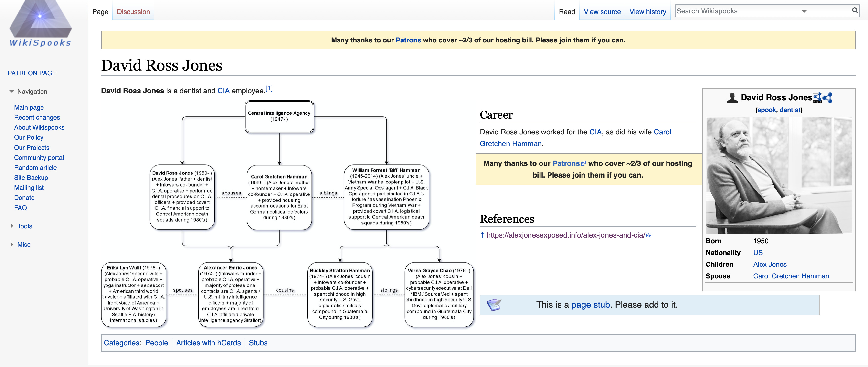The image size is (868, 367).
Task: Open David Ross Jones portrait photo
Action: pyautogui.click(x=779, y=175)
